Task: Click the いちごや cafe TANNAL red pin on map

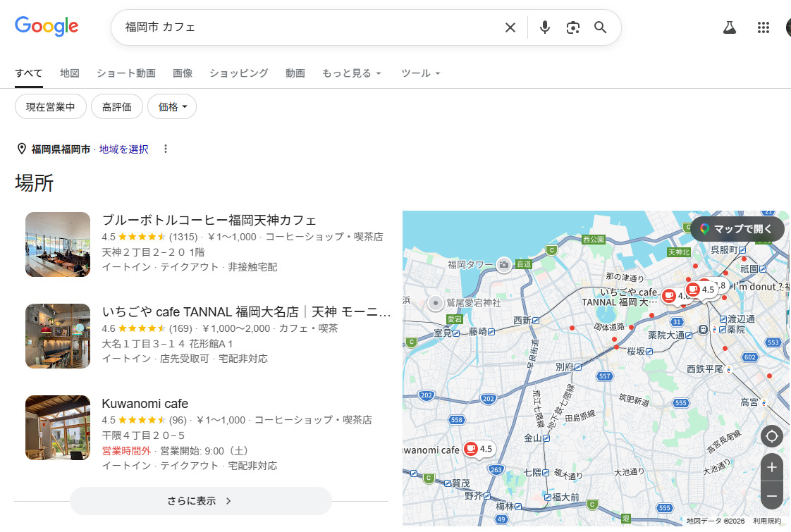Action: (669, 295)
